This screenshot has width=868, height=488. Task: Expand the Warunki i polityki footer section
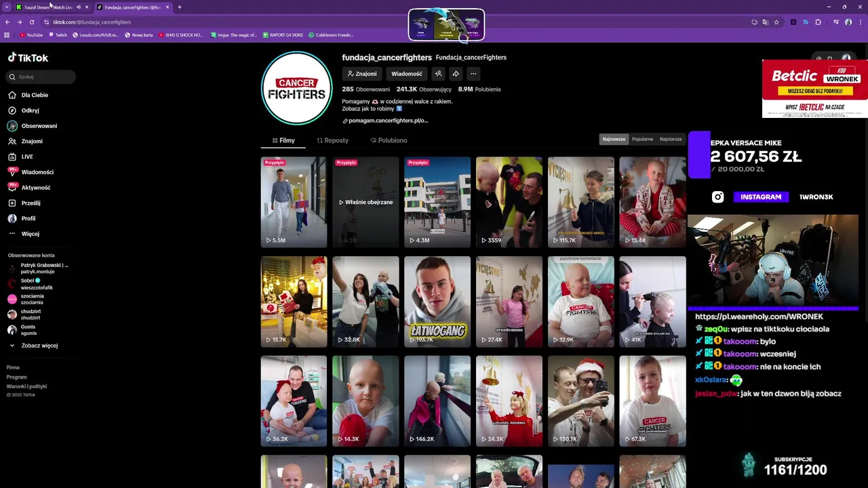point(26,386)
